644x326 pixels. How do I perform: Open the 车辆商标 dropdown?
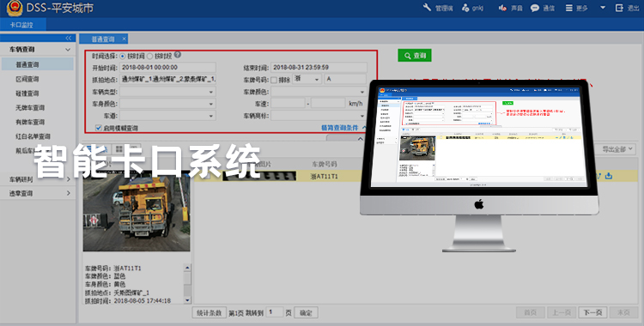pyautogui.click(x=319, y=116)
